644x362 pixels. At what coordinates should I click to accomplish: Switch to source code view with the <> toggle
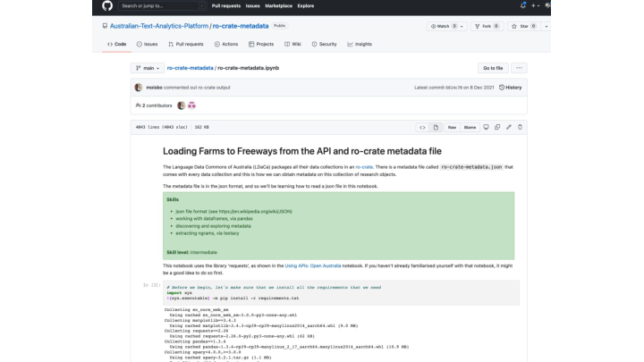tap(422, 128)
